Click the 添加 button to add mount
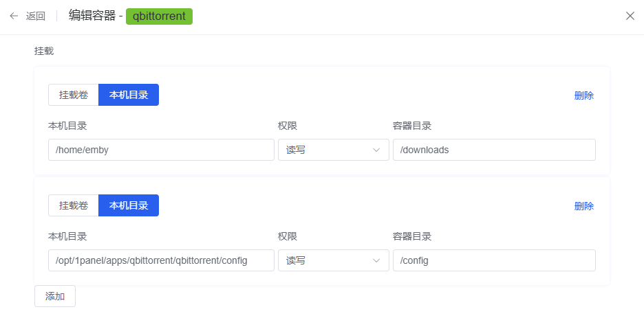 pos(55,296)
